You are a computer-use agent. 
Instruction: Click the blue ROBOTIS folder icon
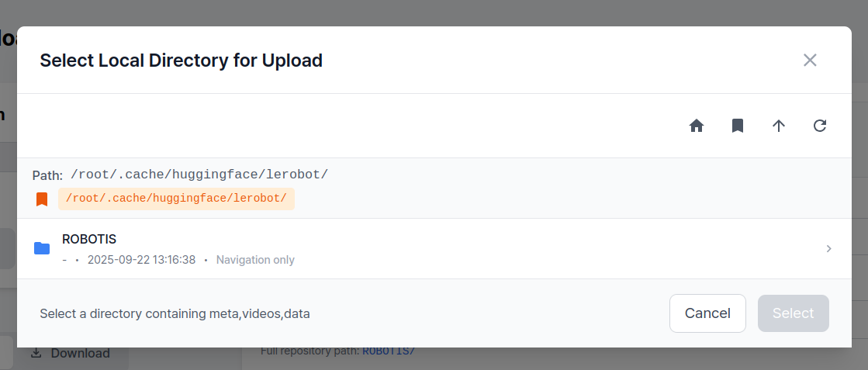[x=42, y=248]
